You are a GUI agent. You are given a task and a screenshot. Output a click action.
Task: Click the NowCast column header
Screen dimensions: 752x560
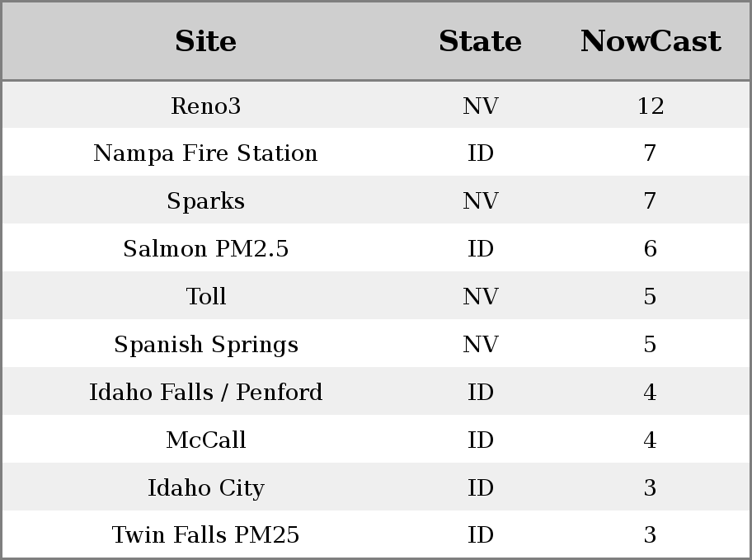pyautogui.click(x=651, y=41)
